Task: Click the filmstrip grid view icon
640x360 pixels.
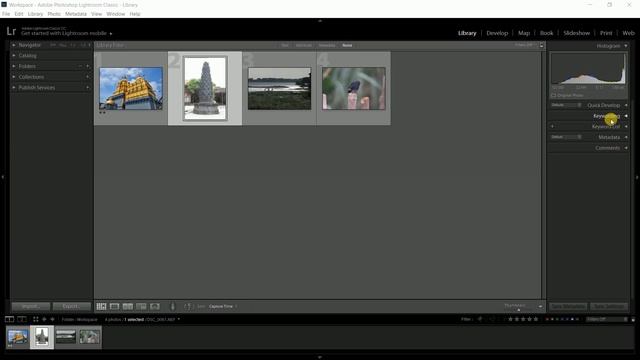Action: click(x=36, y=319)
